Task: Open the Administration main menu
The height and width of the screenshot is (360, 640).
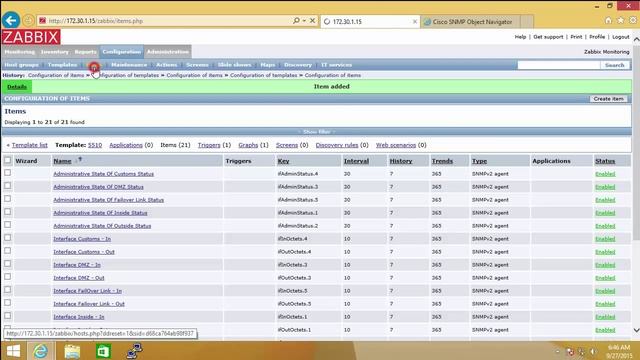Action: (x=167, y=52)
